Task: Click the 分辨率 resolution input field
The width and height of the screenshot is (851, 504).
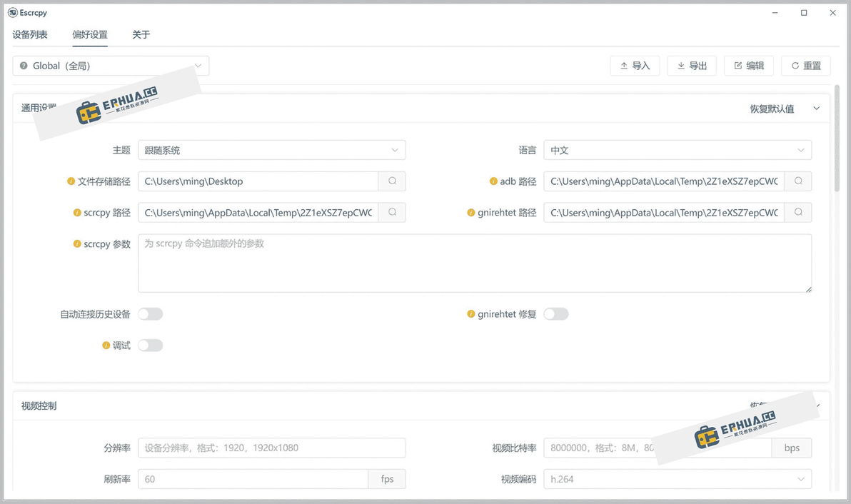Action: (x=272, y=448)
